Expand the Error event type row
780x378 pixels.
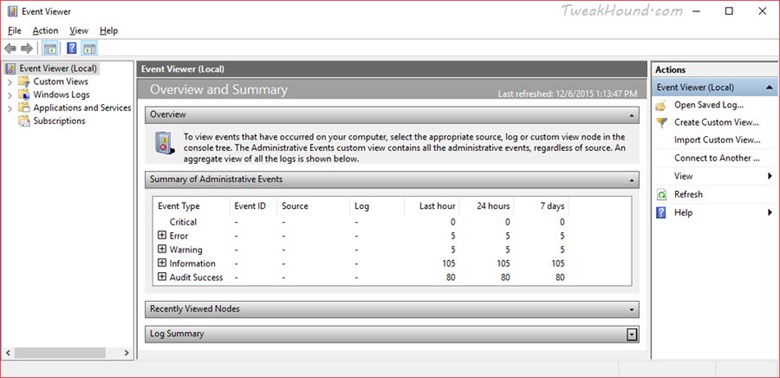162,235
